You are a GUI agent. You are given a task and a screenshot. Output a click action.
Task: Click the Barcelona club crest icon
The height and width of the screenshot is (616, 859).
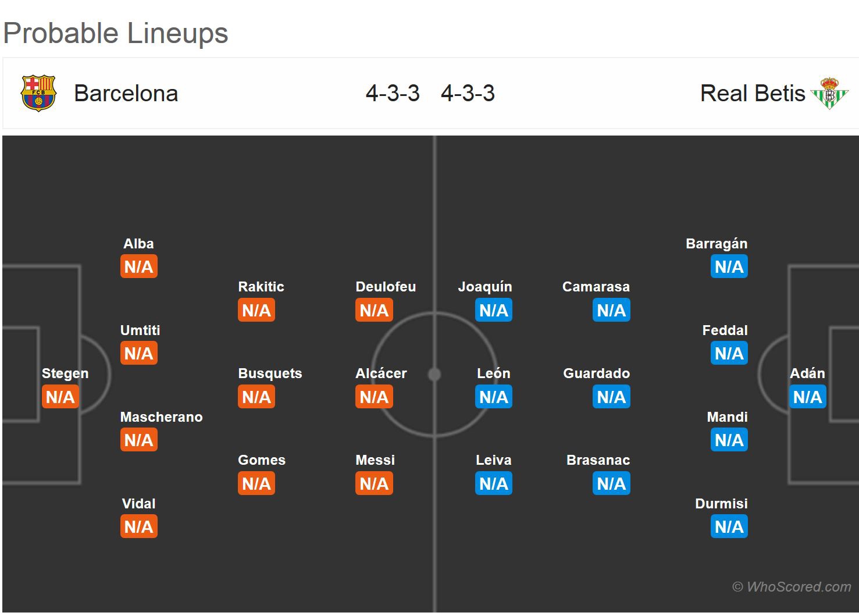pyautogui.click(x=38, y=93)
